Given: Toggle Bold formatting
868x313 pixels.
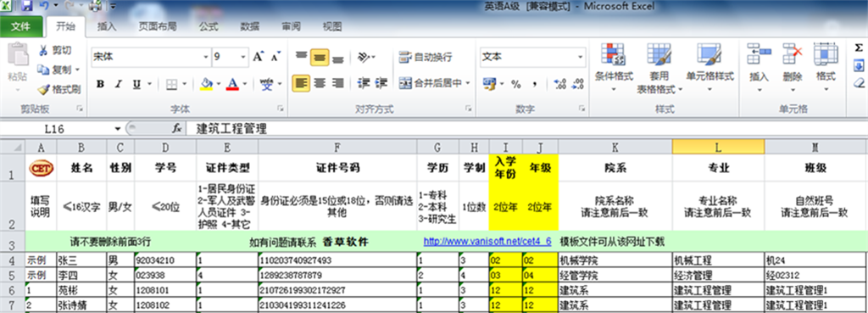Looking at the screenshot, I should [x=100, y=84].
